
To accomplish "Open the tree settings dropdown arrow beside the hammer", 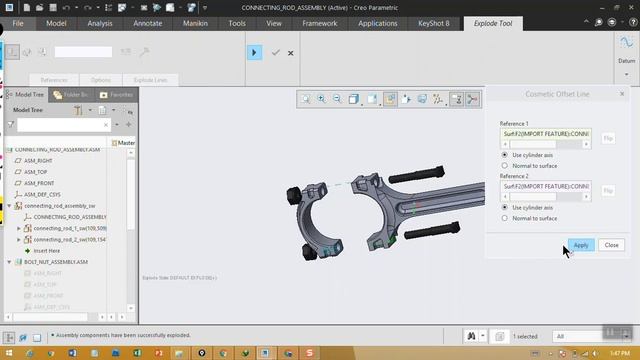I will 90,110.
